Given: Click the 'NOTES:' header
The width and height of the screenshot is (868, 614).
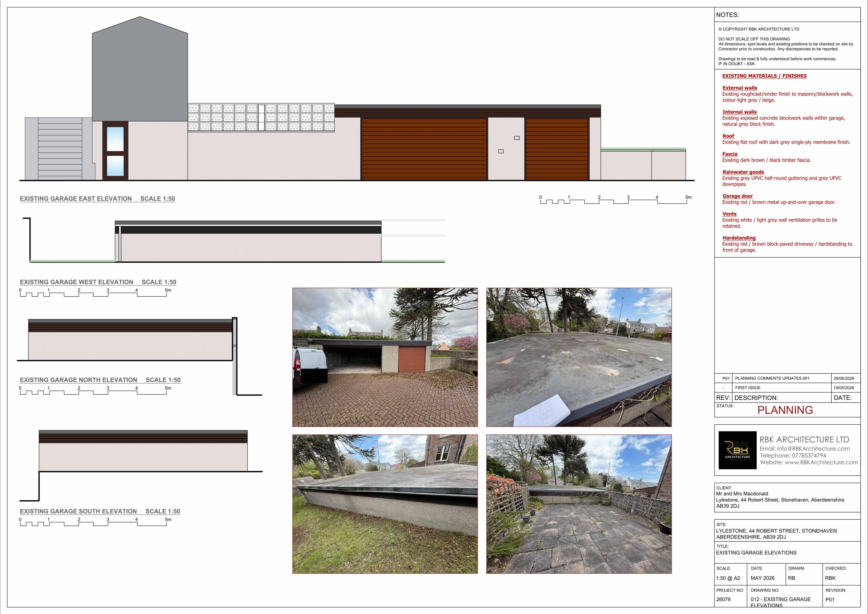Looking at the screenshot, I should [x=727, y=15].
